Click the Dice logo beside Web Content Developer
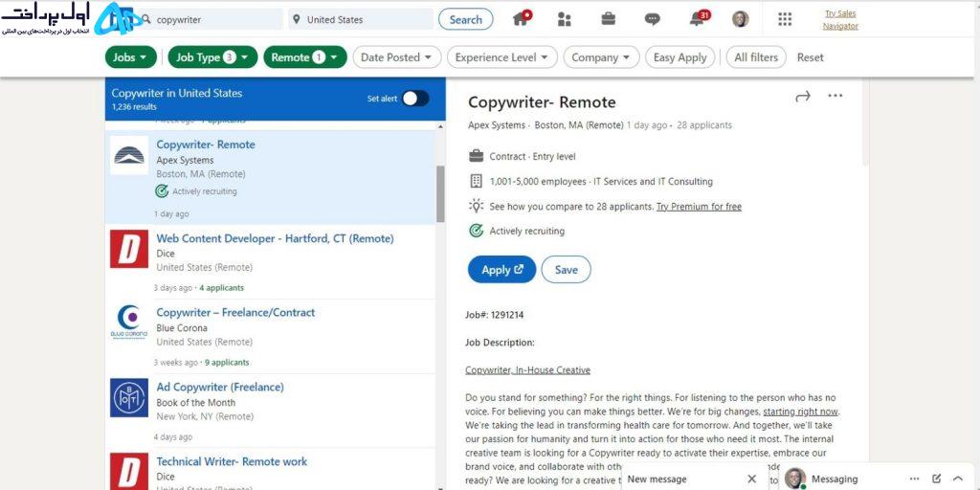980x490 pixels. click(129, 249)
